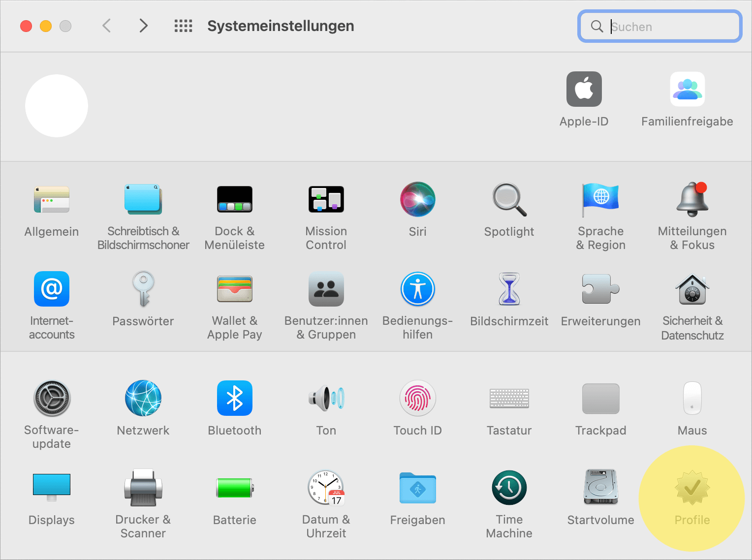Image resolution: width=752 pixels, height=560 pixels.
Task: Open the Siri settings icon
Action: coord(417,199)
